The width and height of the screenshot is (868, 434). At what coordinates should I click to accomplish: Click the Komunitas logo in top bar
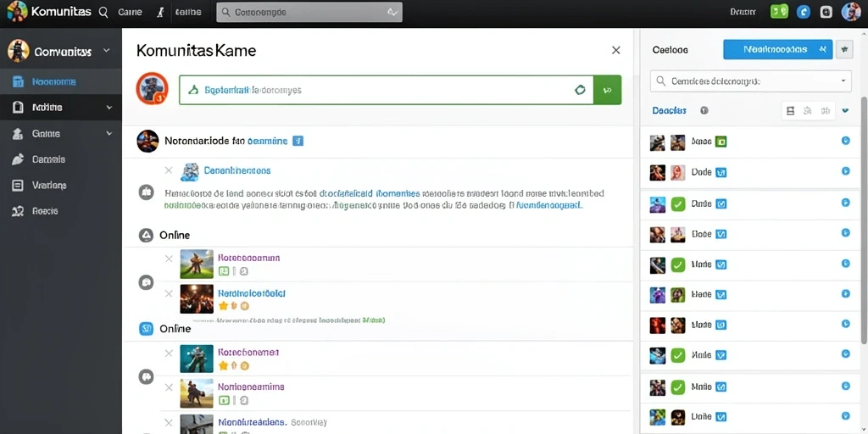pos(17,12)
